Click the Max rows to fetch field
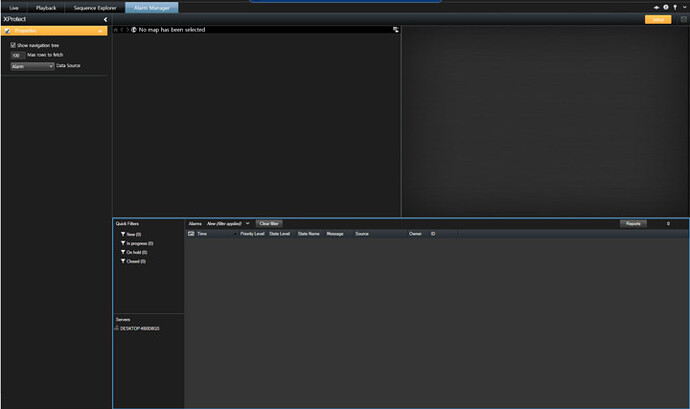The image size is (690, 409). pyautogui.click(x=17, y=55)
